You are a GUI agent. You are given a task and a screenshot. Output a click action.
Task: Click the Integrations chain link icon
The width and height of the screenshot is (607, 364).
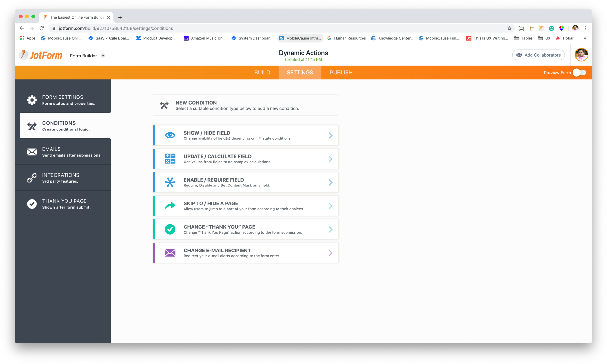[x=32, y=178]
